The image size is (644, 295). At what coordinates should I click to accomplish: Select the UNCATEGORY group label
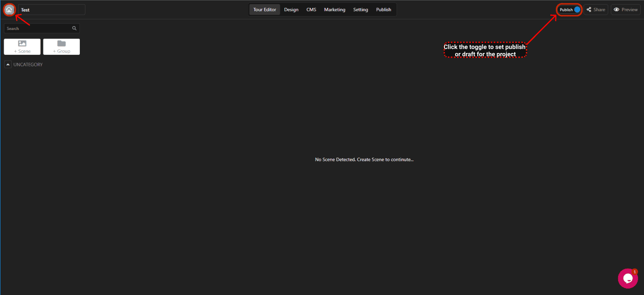point(28,65)
